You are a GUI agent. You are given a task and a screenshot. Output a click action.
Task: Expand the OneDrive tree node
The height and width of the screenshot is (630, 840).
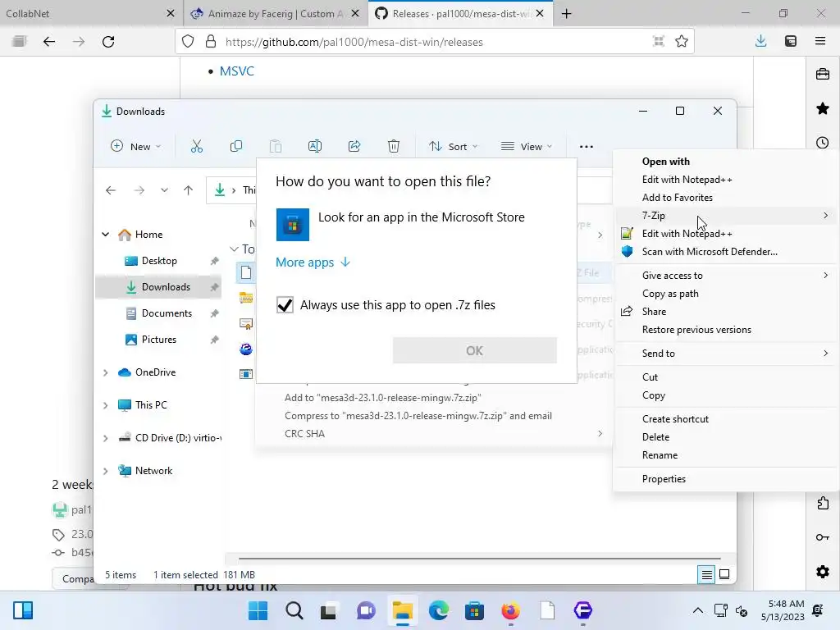106,372
